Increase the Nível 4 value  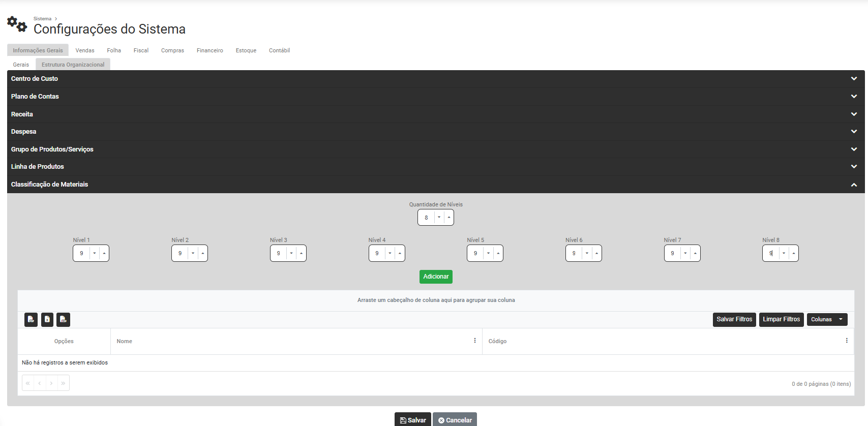(400, 253)
